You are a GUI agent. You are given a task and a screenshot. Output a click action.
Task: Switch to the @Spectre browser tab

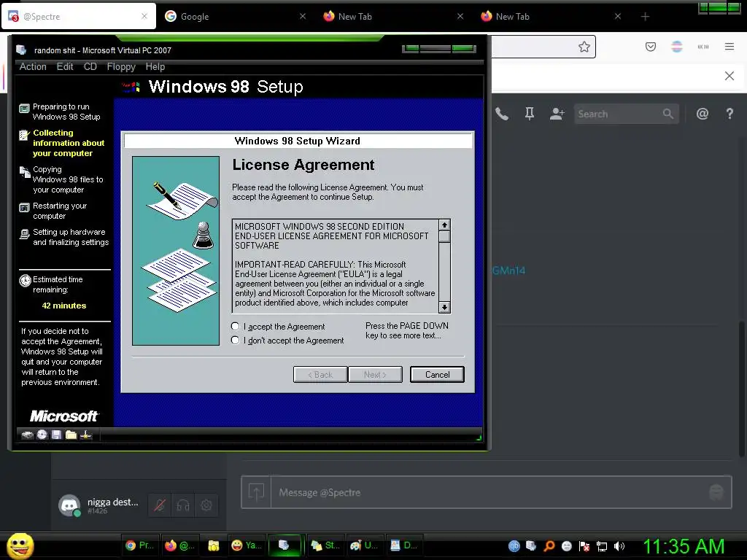[x=79, y=17]
